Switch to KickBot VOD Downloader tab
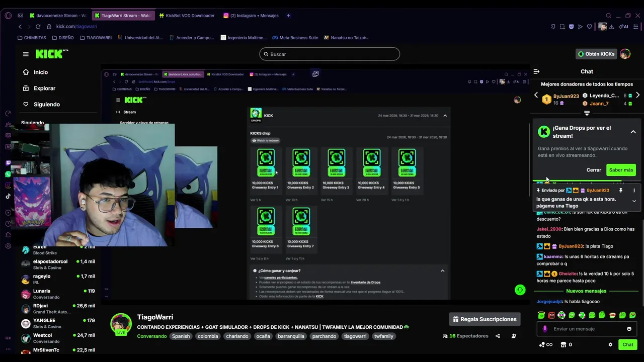The height and width of the screenshot is (362, 644). 187,16
